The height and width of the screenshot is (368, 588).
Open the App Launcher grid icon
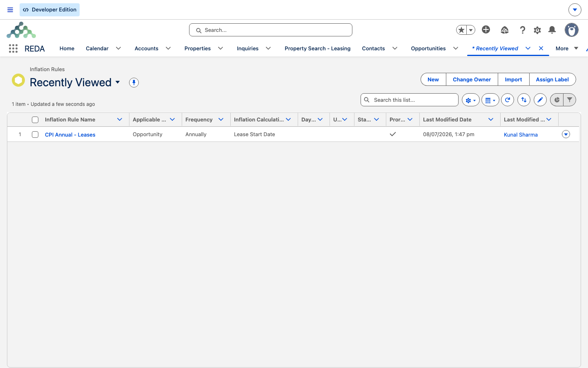pos(13,48)
